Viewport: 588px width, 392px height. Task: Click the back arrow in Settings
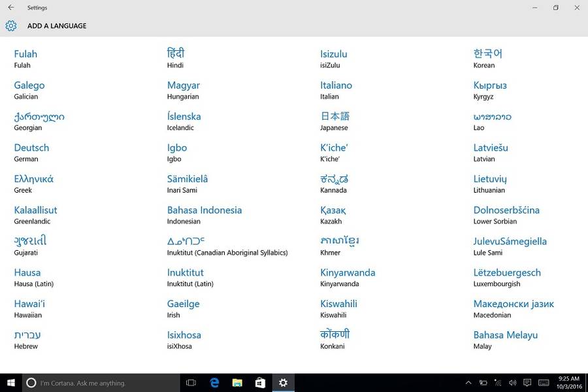[11, 8]
